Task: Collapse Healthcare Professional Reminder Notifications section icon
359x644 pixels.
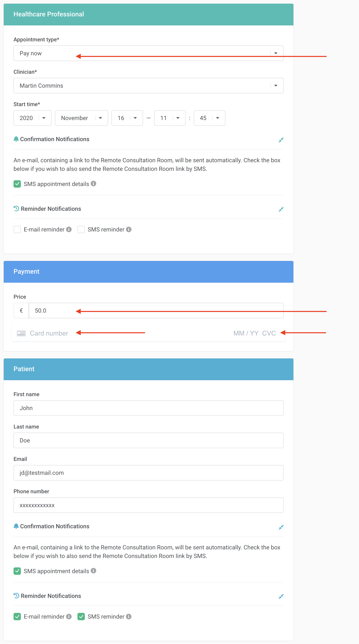Action: click(x=281, y=209)
